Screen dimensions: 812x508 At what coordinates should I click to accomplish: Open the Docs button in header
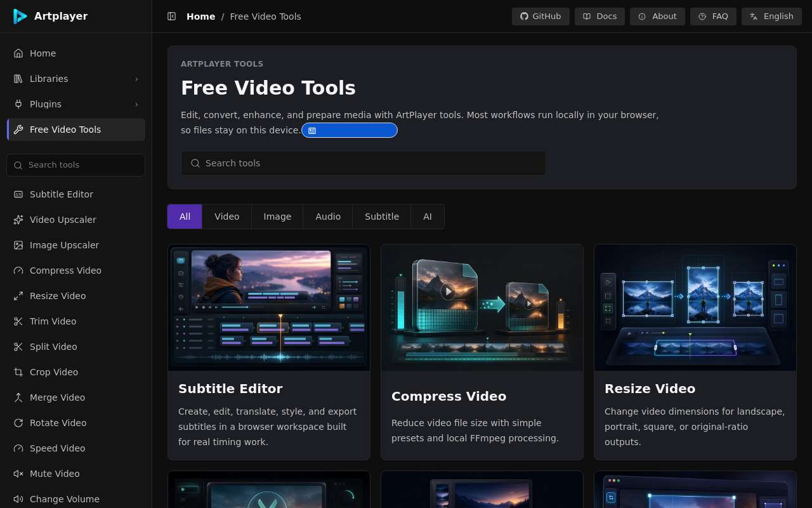599,17
